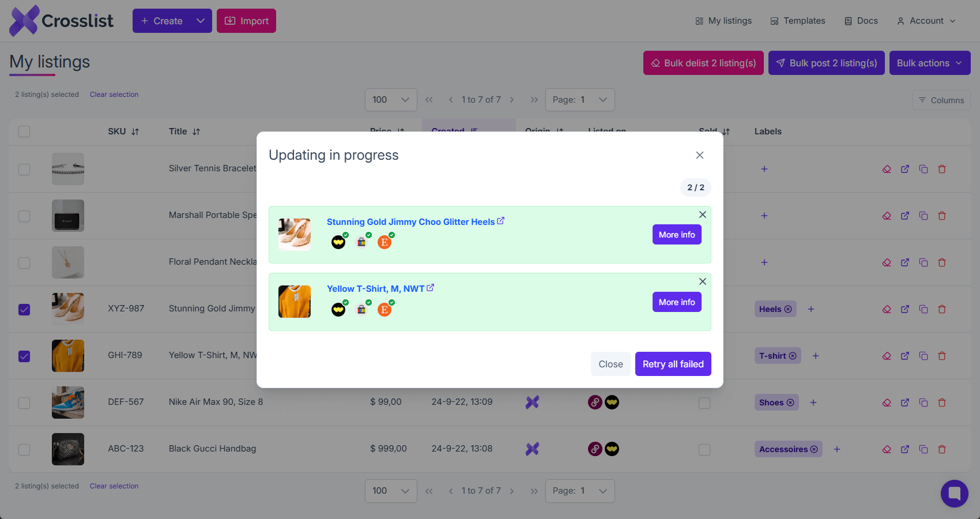Open external edit icon for Yellow T-Shirt row
The width and height of the screenshot is (980, 519).
click(905, 356)
